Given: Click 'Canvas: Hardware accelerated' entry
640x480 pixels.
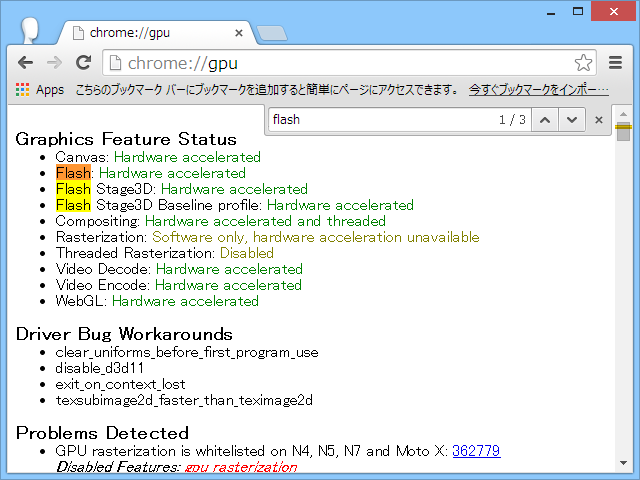Looking at the screenshot, I should pos(158,157).
